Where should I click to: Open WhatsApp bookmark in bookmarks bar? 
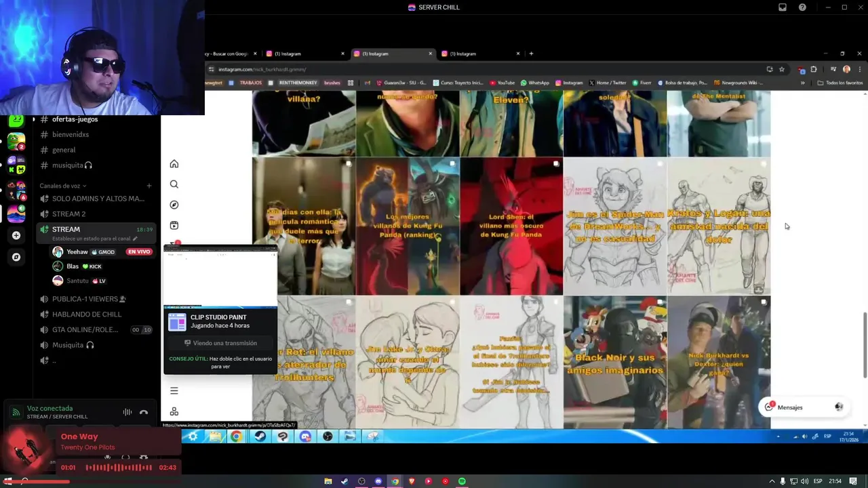(x=534, y=83)
